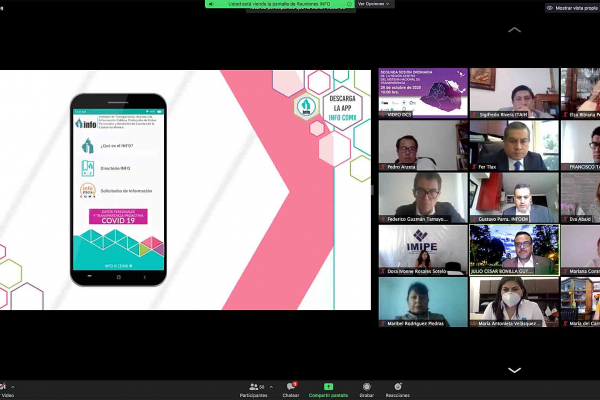The image size is (600, 400).
Task: Click the Directorio INFO book icon
Action: click(88, 168)
